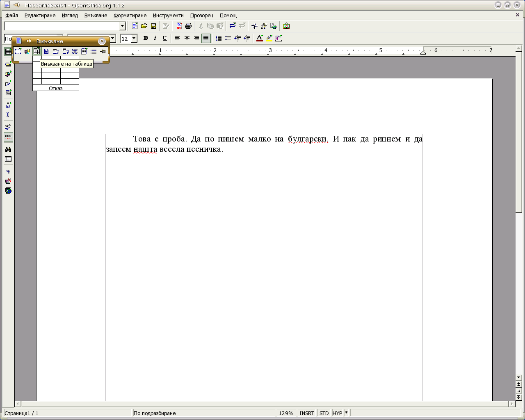Center the paragraph text
Viewport: 525px width, 420px height.
pos(187,39)
